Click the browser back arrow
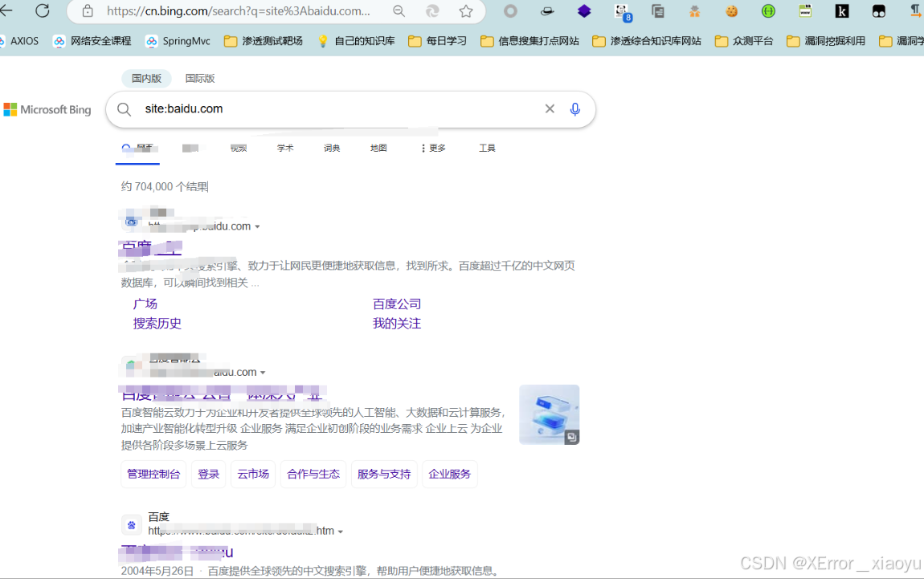924x579 pixels. [x=6, y=10]
